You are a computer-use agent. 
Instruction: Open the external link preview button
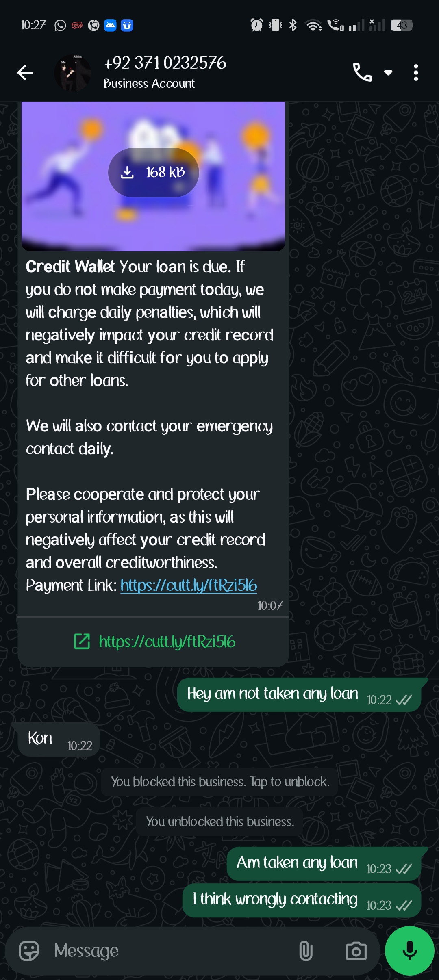(x=154, y=642)
